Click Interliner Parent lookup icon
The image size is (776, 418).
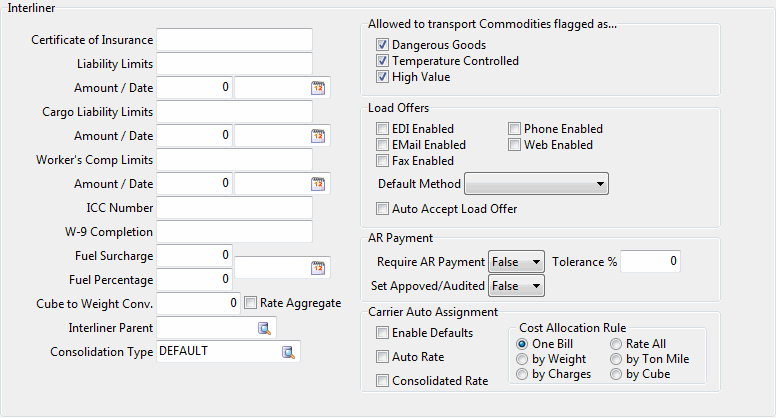265,328
